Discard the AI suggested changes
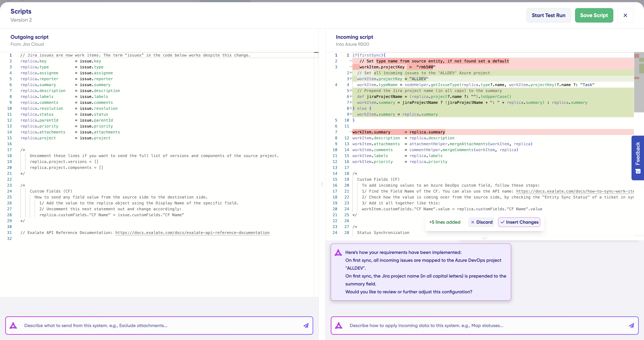 click(x=481, y=222)
